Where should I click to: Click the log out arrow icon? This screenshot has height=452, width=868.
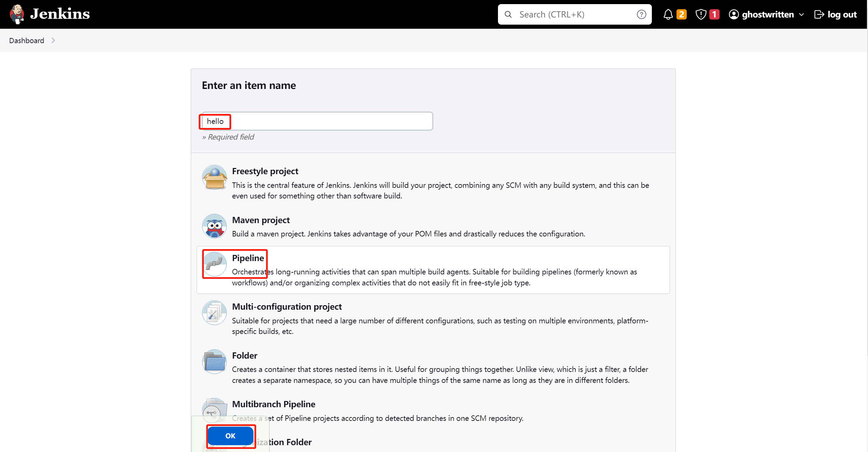pyautogui.click(x=819, y=14)
